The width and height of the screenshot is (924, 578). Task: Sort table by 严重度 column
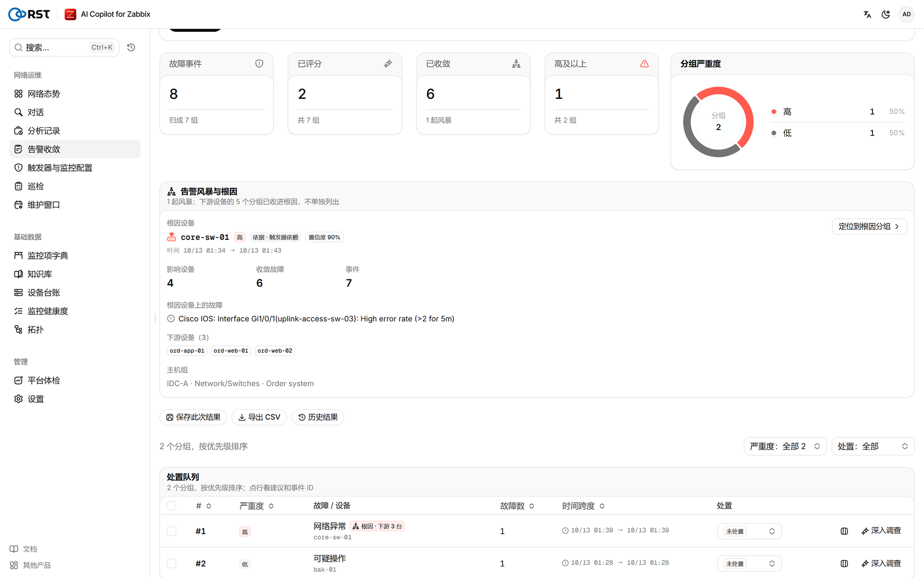pos(257,506)
